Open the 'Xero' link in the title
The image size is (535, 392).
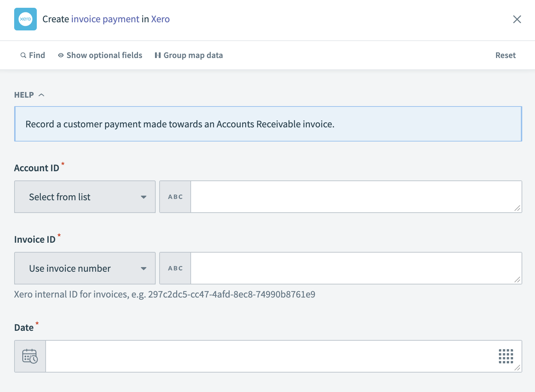[x=160, y=19]
